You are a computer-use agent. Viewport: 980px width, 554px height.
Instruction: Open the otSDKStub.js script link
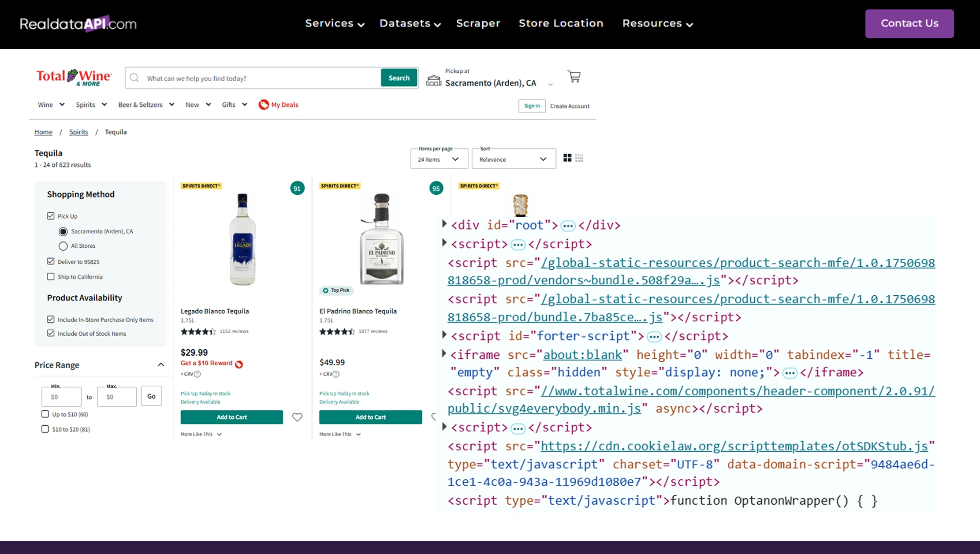point(734,446)
